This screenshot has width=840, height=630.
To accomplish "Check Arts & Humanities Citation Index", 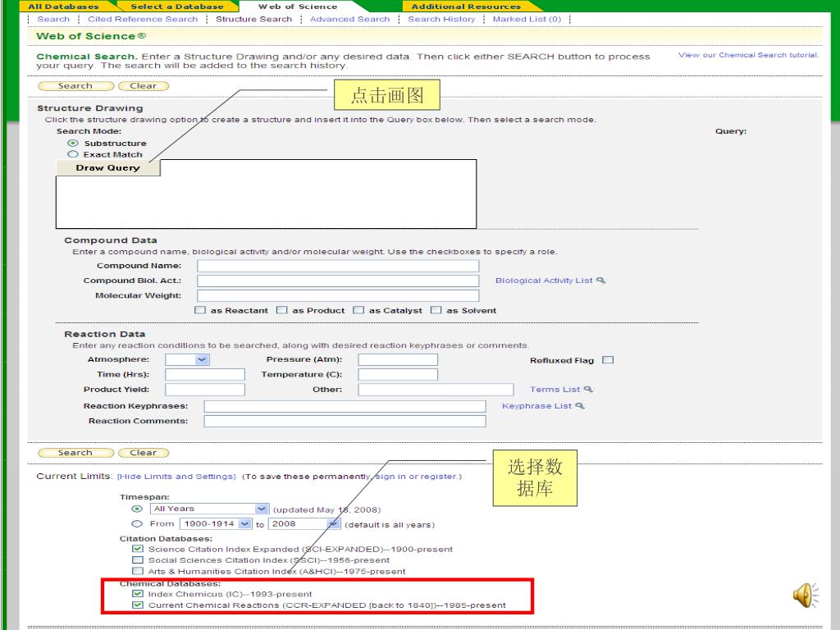I will pyautogui.click(x=138, y=572).
